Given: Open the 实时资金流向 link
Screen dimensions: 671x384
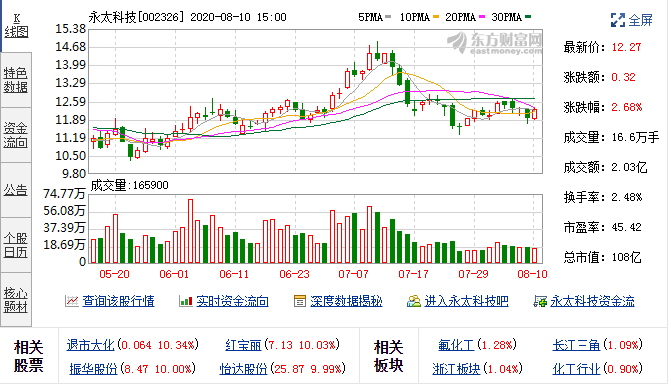Looking at the screenshot, I should (232, 301).
